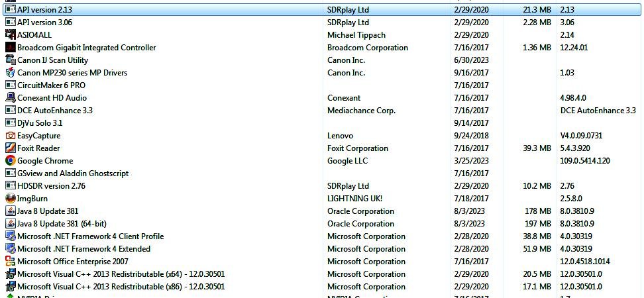Click the version value 'V4.0.09.0731'
Screen dimensions: 644x298
click(581, 136)
